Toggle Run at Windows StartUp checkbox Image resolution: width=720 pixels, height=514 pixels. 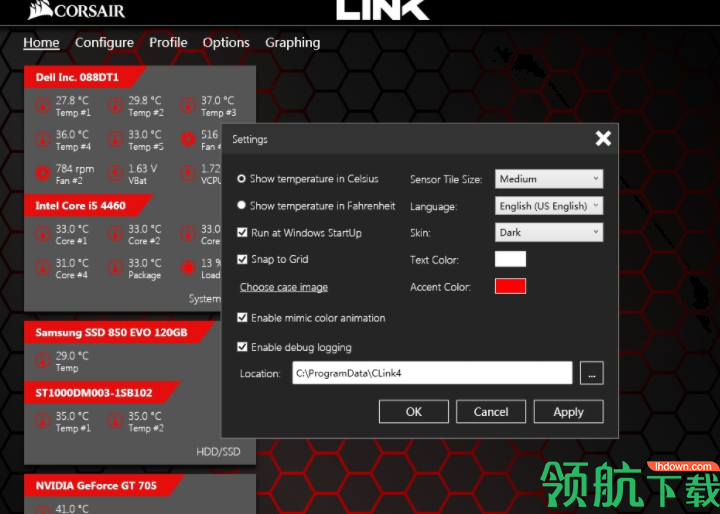click(242, 232)
